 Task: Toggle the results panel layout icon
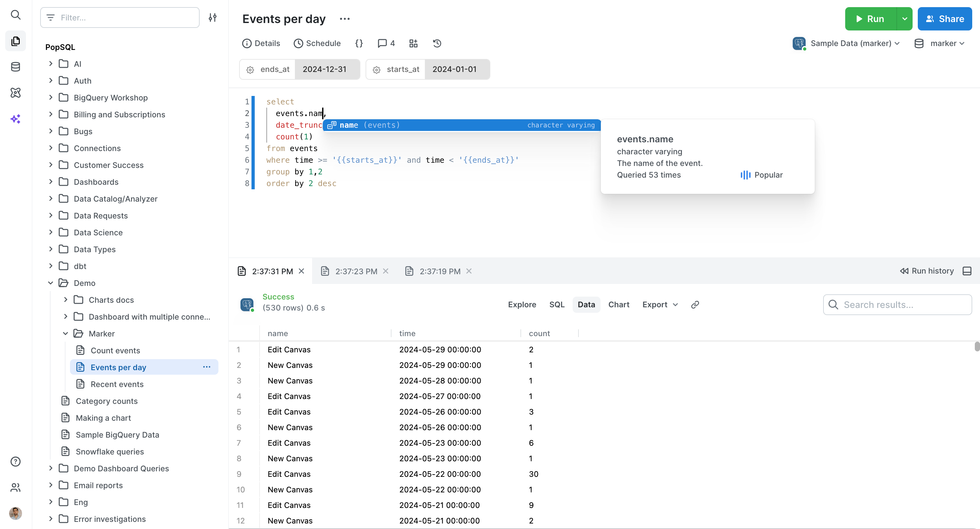[967, 271]
